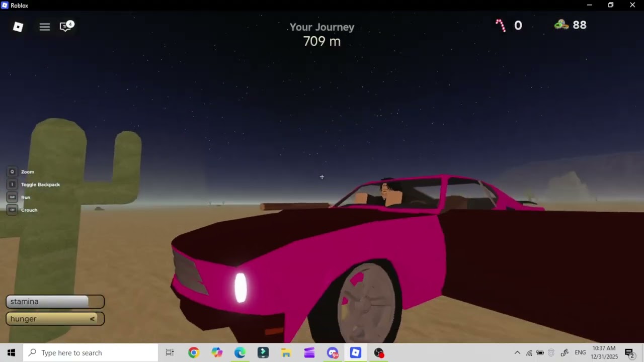Open Copilot from the taskbar
The image size is (644, 362).
click(217, 353)
